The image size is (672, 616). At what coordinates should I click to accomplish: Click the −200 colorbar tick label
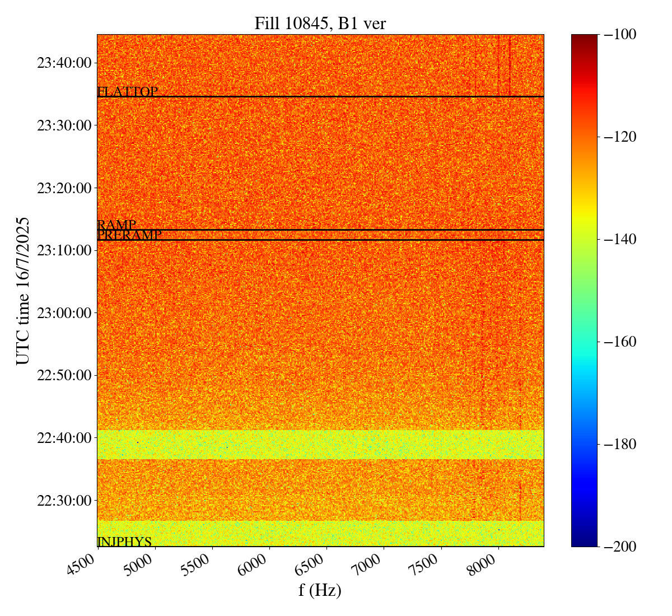[620, 547]
